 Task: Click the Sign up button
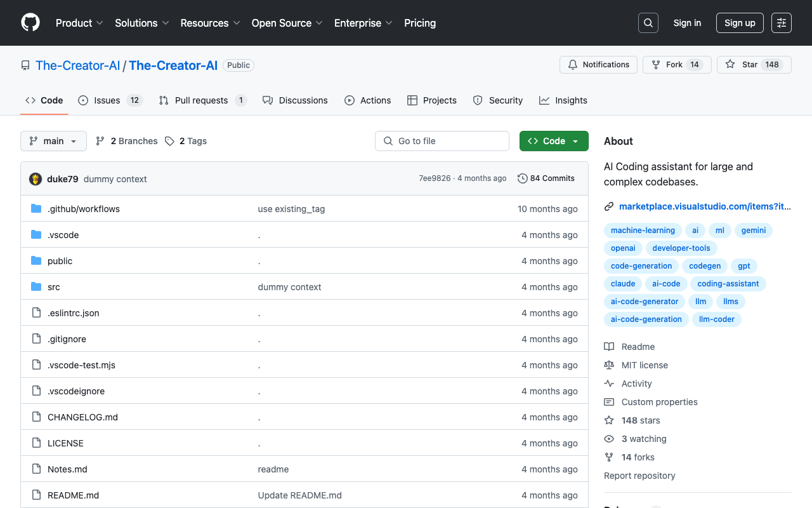(x=740, y=23)
